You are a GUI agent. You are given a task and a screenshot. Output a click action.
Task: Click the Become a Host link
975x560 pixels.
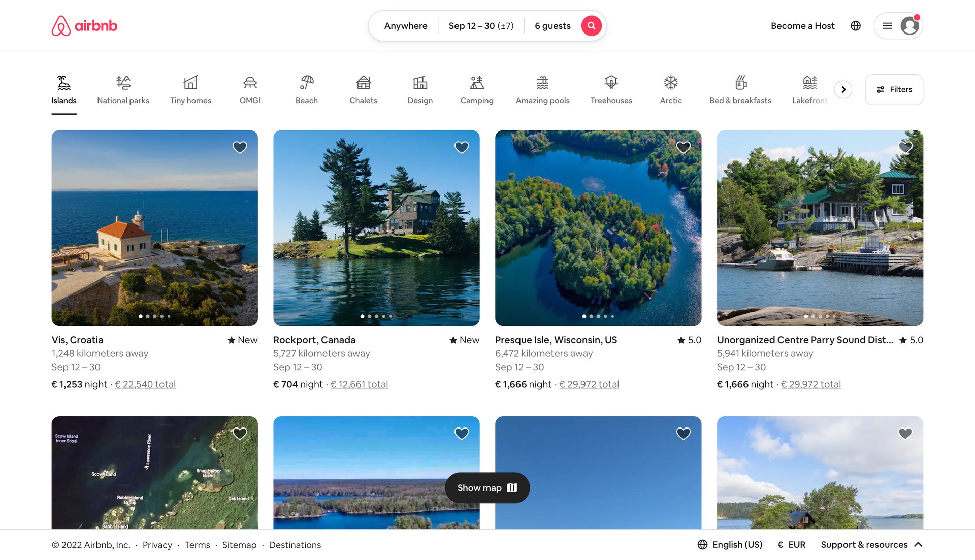pyautogui.click(x=802, y=25)
